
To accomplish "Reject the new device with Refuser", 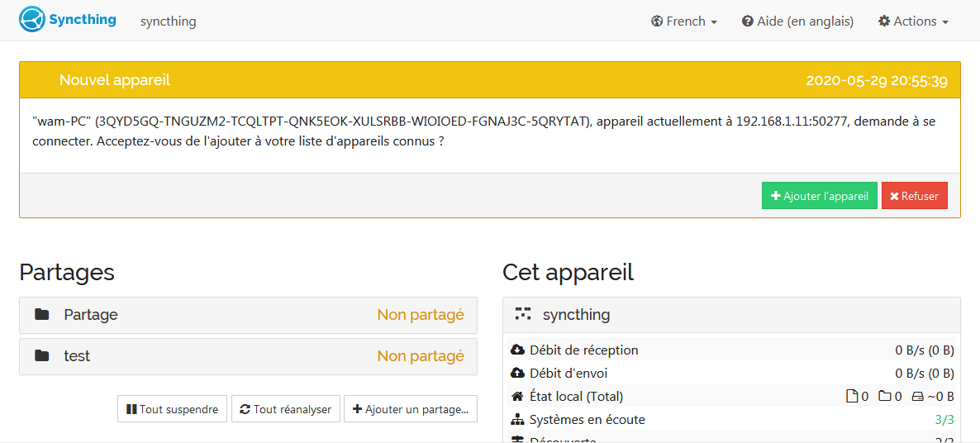I will [914, 196].
